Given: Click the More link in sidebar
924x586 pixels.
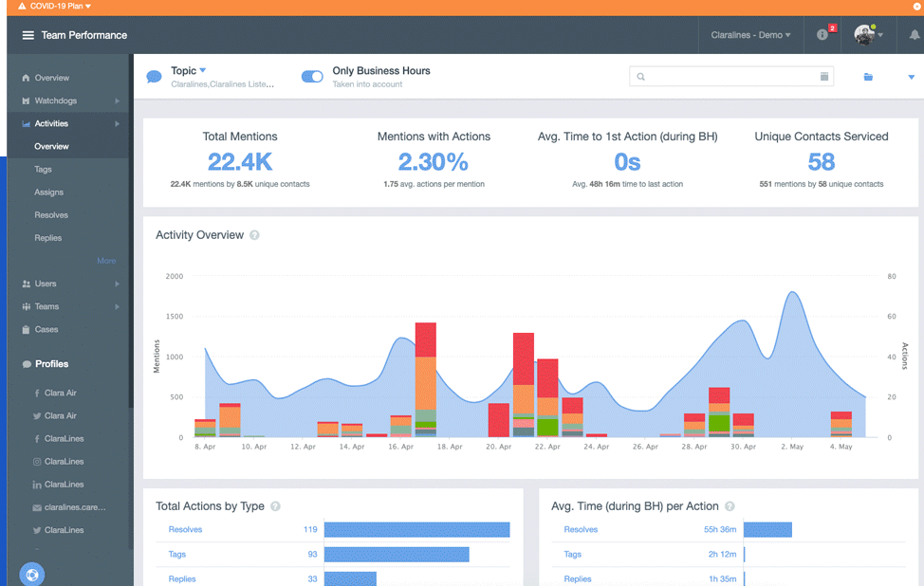Looking at the screenshot, I should tap(106, 261).
